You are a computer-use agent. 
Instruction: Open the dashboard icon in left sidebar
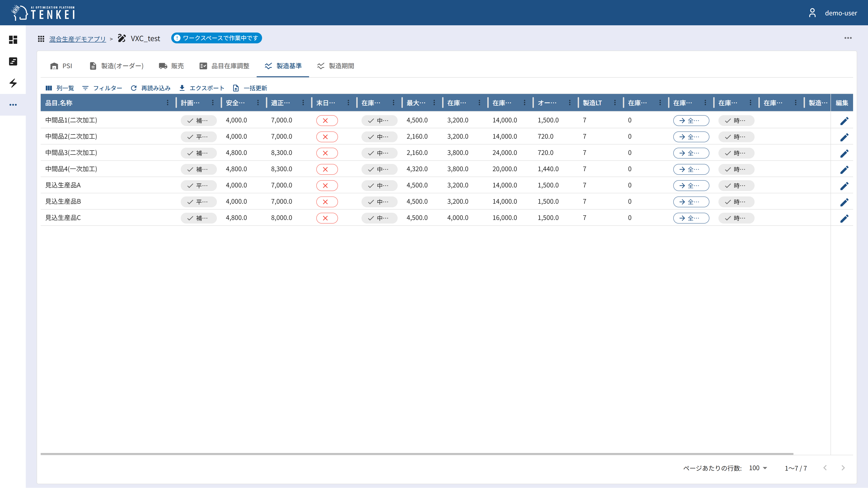(x=13, y=40)
